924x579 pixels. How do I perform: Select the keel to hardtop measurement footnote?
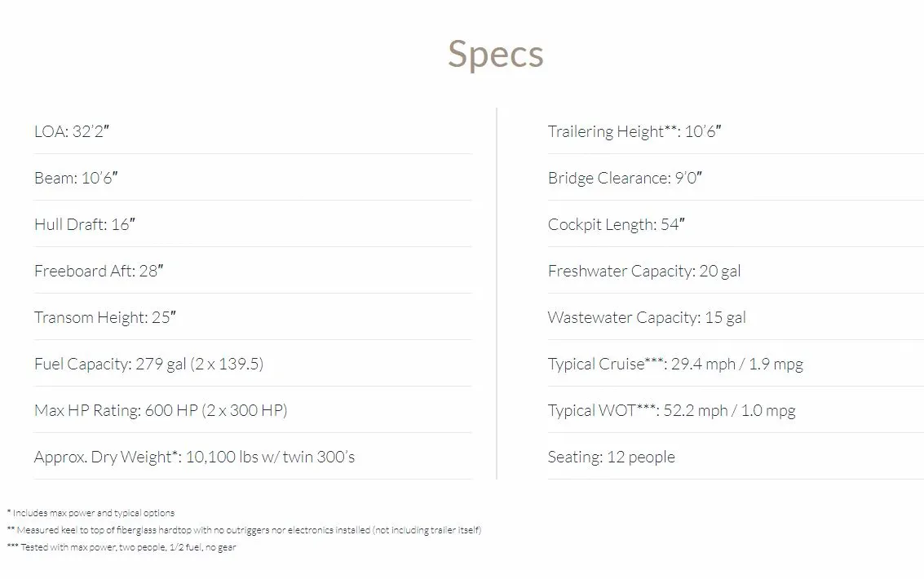click(x=244, y=530)
